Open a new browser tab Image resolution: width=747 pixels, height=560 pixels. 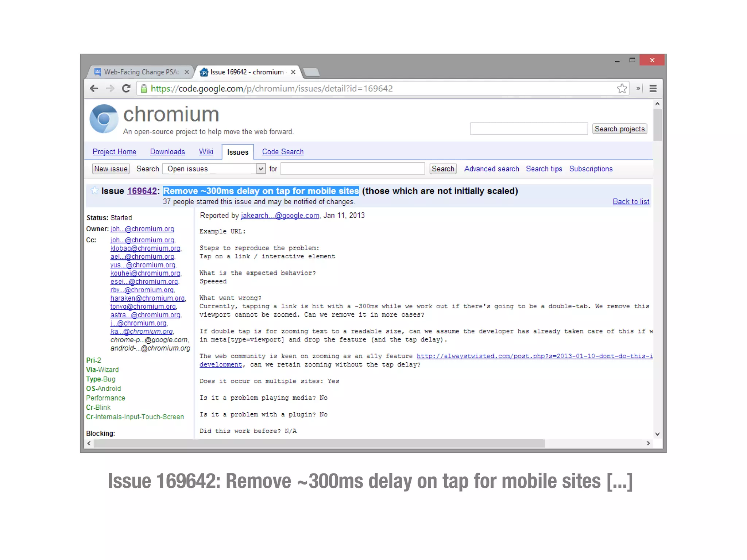pos(311,72)
